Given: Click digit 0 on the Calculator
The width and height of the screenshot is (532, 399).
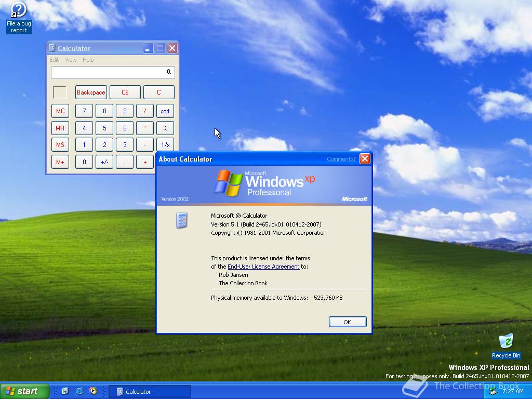Looking at the screenshot, I should click(x=84, y=162).
